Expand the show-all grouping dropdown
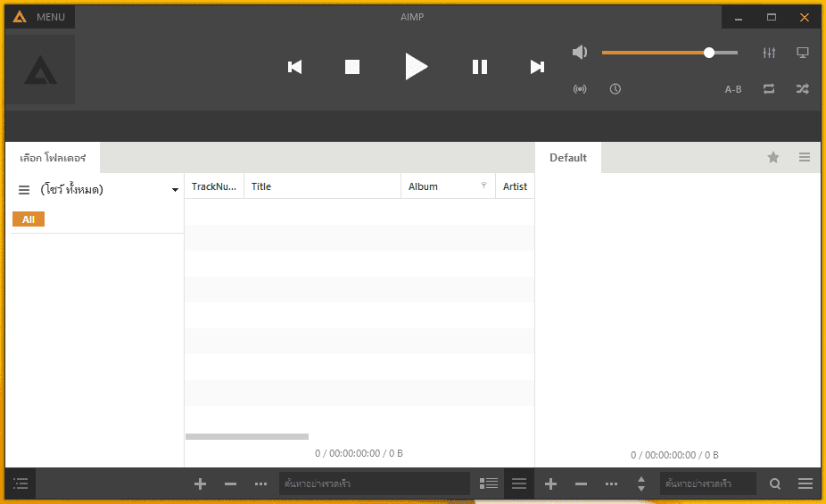This screenshot has height=504, width=826. [x=175, y=190]
